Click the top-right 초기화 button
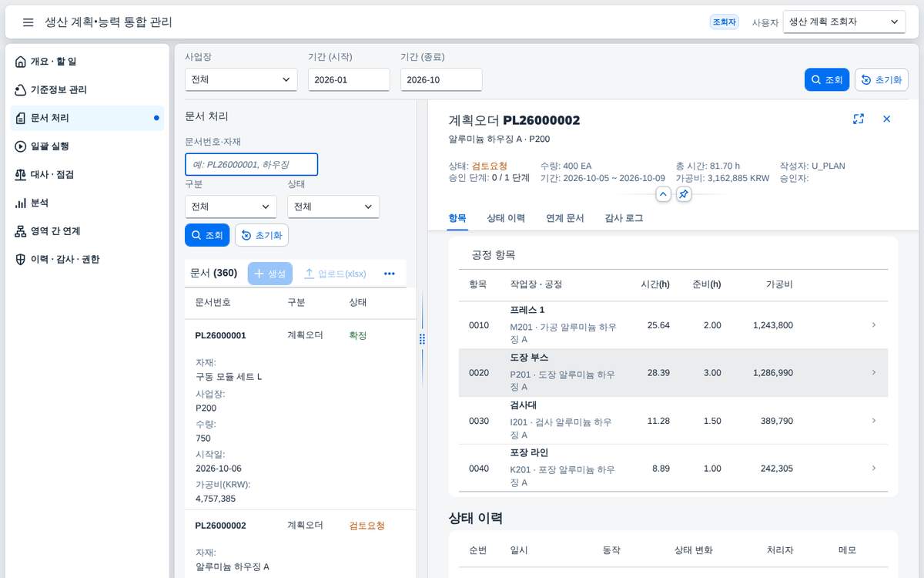 [882, 79]
